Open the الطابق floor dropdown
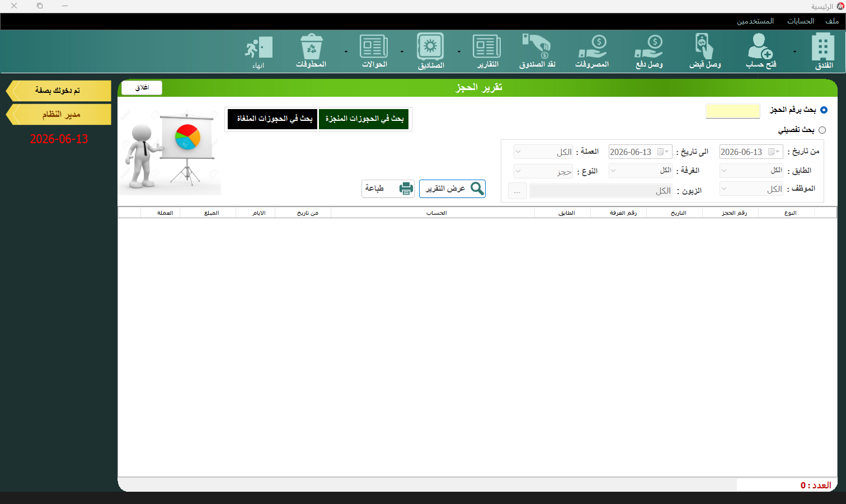The width and height of the screenshot is (846, 504). (x=751, y=170)
